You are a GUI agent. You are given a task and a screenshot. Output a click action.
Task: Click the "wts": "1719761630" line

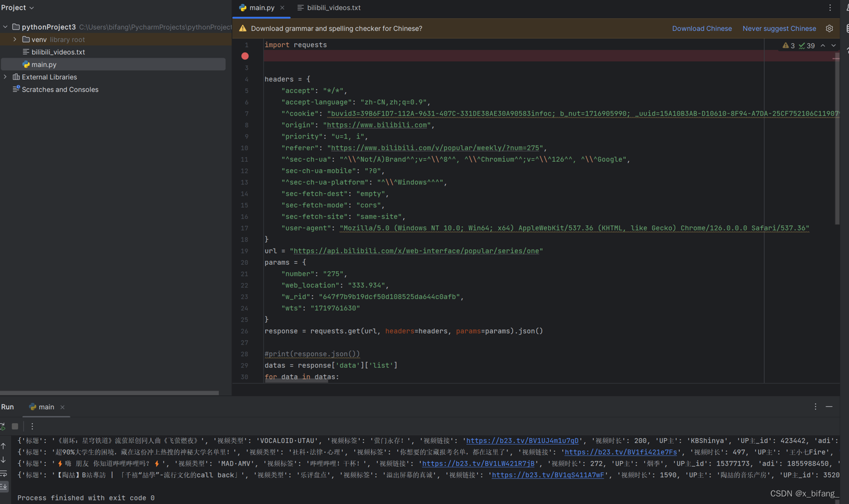tap(321, 308)
